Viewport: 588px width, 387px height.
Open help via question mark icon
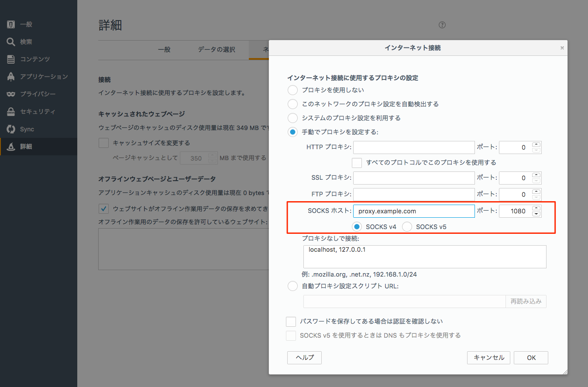[442, 25]
